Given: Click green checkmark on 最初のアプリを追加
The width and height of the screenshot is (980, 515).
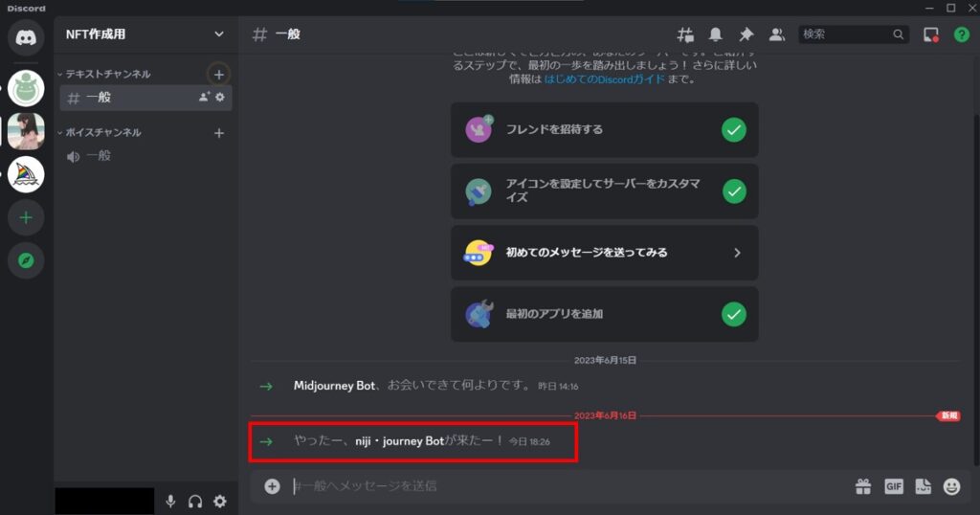Looking at the screenshot, I should tap(734, 314).
